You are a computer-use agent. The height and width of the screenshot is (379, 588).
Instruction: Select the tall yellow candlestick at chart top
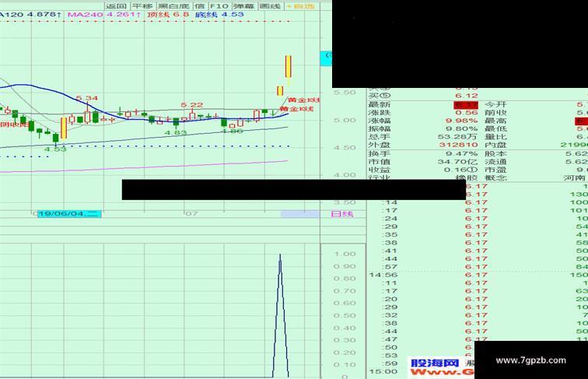point(288,66)
